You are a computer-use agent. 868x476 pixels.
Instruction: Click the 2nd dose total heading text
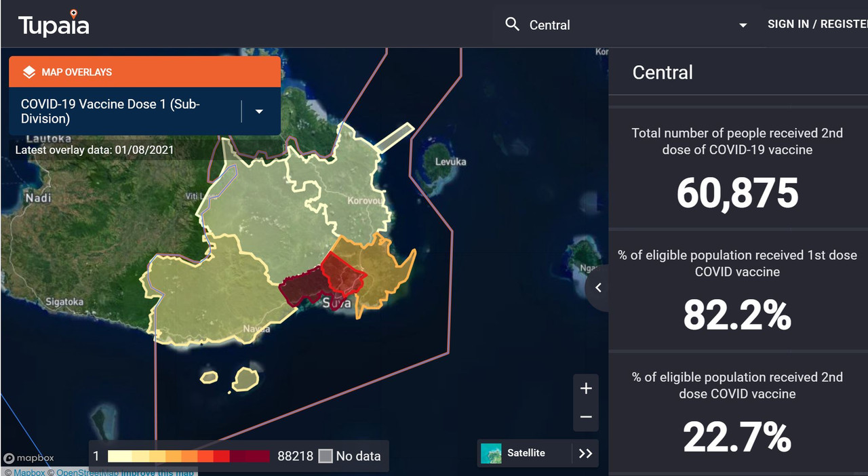pyautogui.click(x=737, y=141)
